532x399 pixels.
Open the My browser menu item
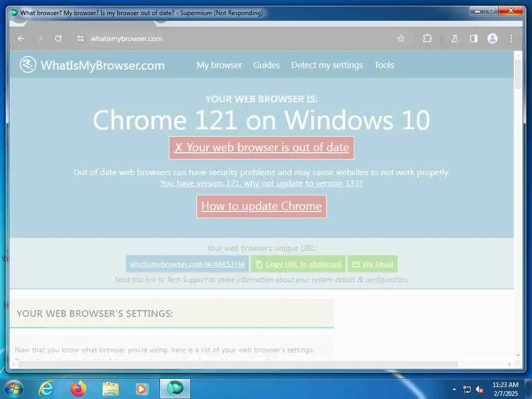[219, 65]
